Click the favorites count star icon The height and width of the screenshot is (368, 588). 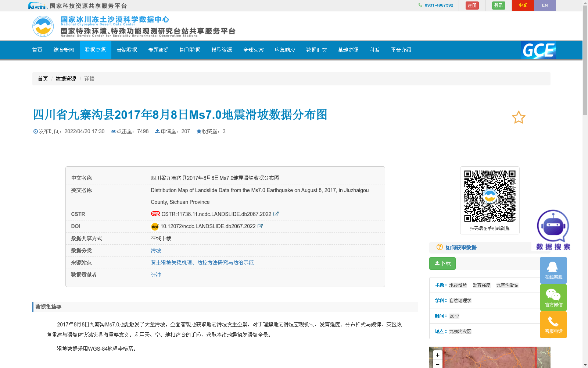[x=199, y=131]
